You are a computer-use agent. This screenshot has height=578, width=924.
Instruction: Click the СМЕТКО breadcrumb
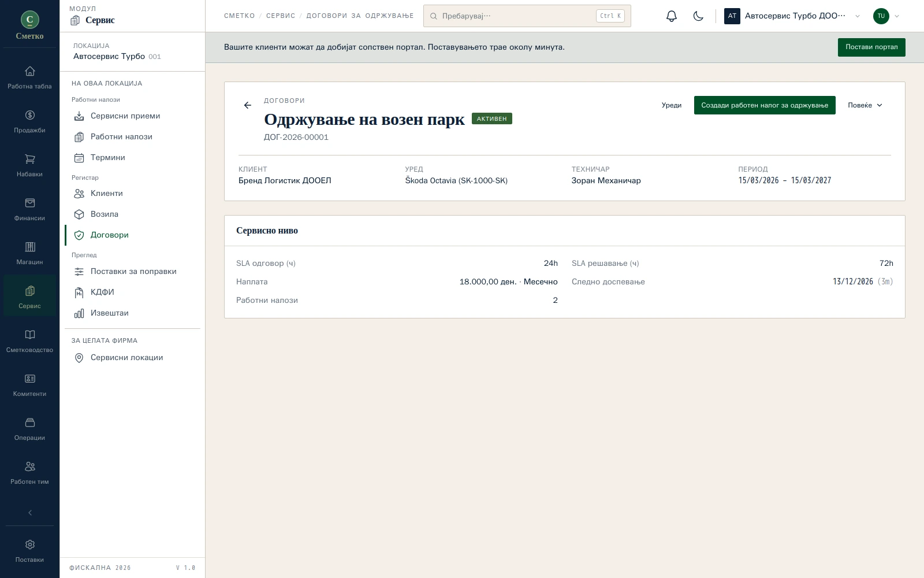pos(240,16)
